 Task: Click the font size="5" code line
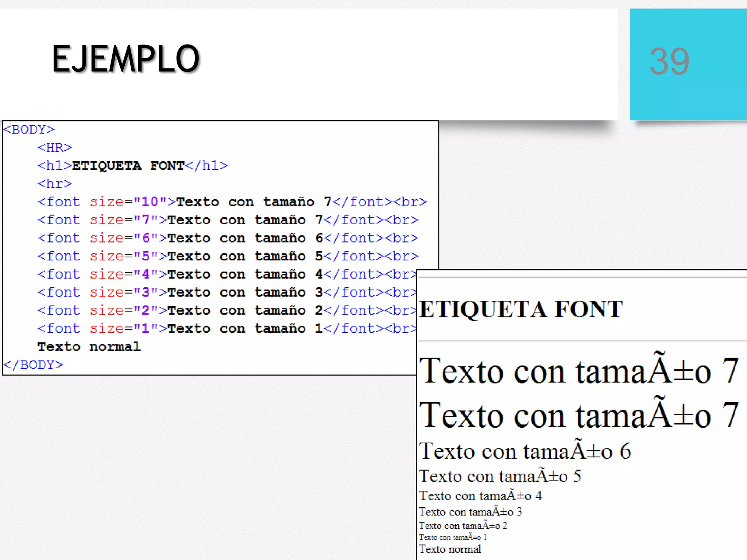tap(228, 256)
